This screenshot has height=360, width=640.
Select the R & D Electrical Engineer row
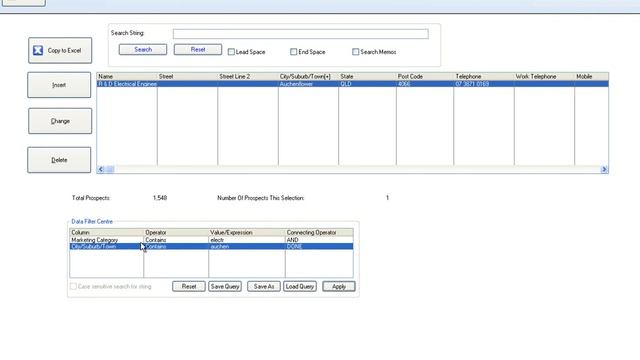click(x=353, y=84)
